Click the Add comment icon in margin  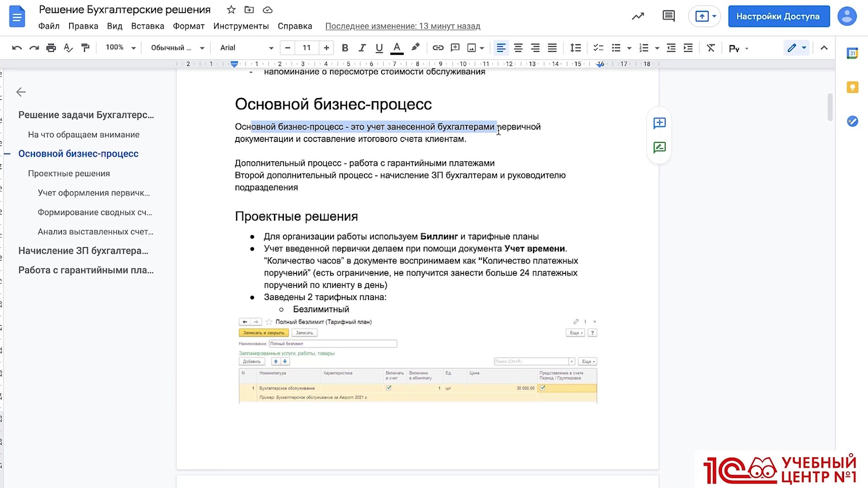(659, 123)
